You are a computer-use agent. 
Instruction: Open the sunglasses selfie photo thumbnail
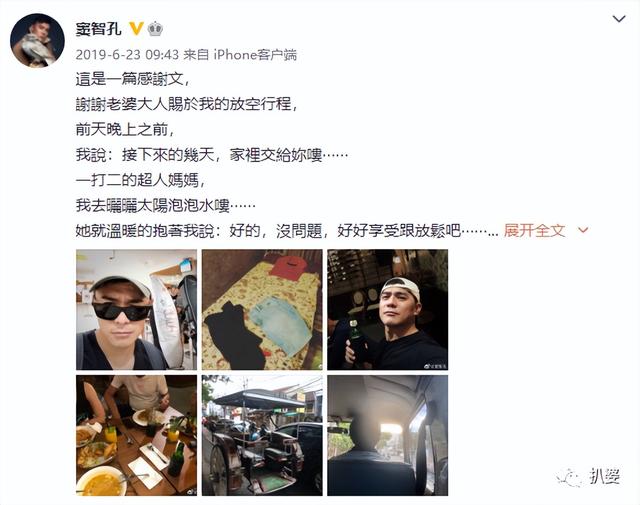136,310
